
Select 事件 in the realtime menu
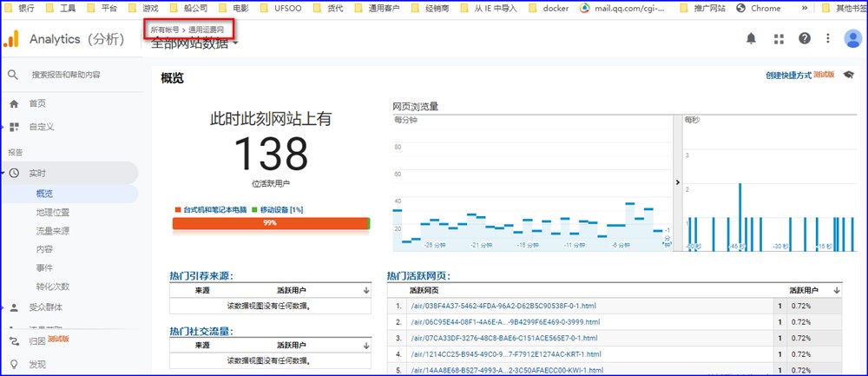coord(44,268)
